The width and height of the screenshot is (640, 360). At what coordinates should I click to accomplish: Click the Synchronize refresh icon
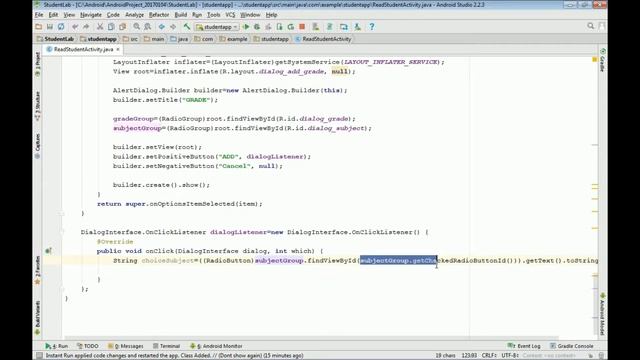61,27
